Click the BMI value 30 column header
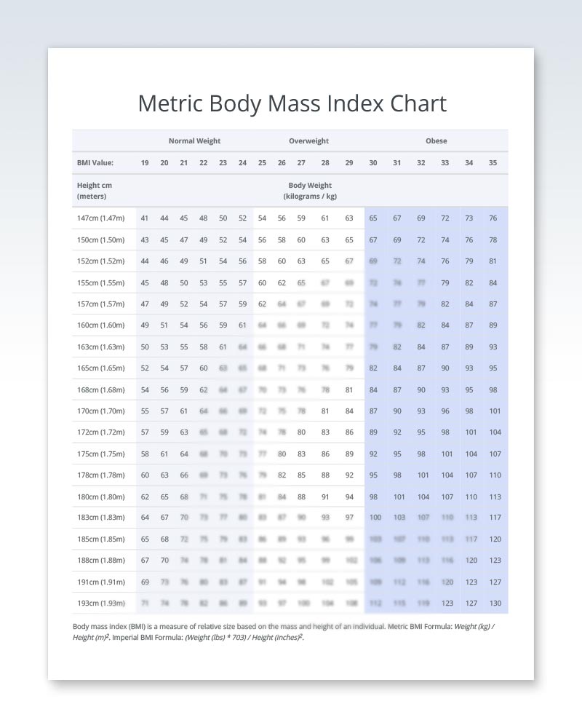This screenshot has height=728, width=582. coord(373,163)
